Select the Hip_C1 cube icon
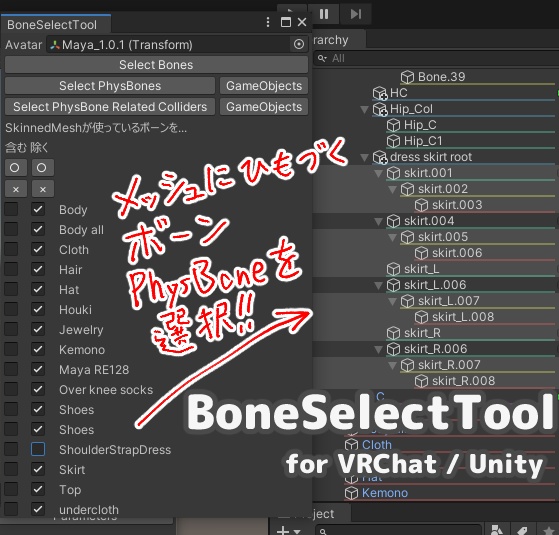The image size is (559, 535). pyautogui.click(x=393, y=141)
